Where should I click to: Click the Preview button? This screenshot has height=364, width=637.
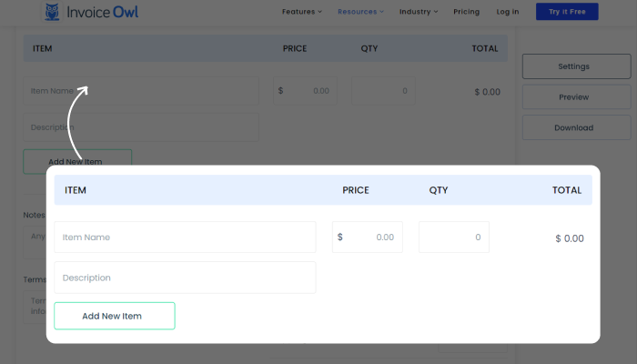[573, 97]
